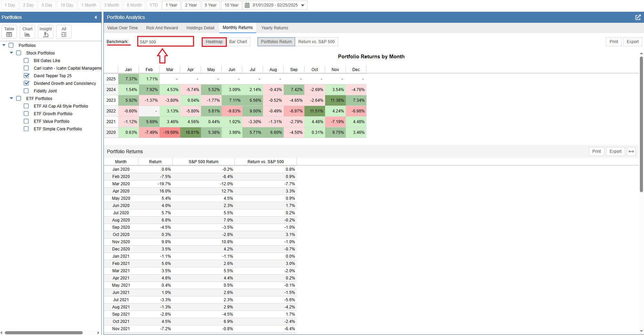Export the Portfolio Returns table
The width and height of the screenshot is (644, 335).
(615, 151)
